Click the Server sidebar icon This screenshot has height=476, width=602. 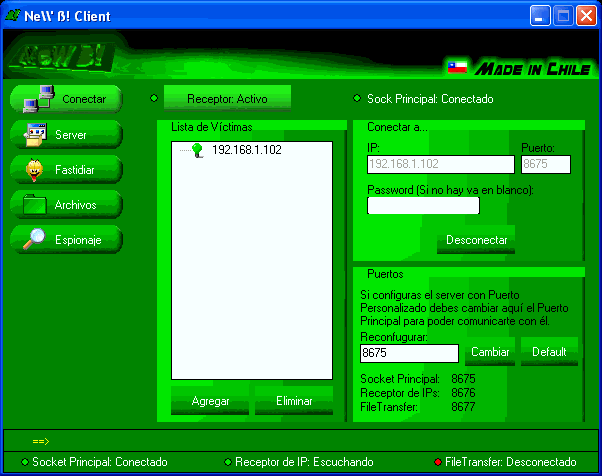[35, 134]
